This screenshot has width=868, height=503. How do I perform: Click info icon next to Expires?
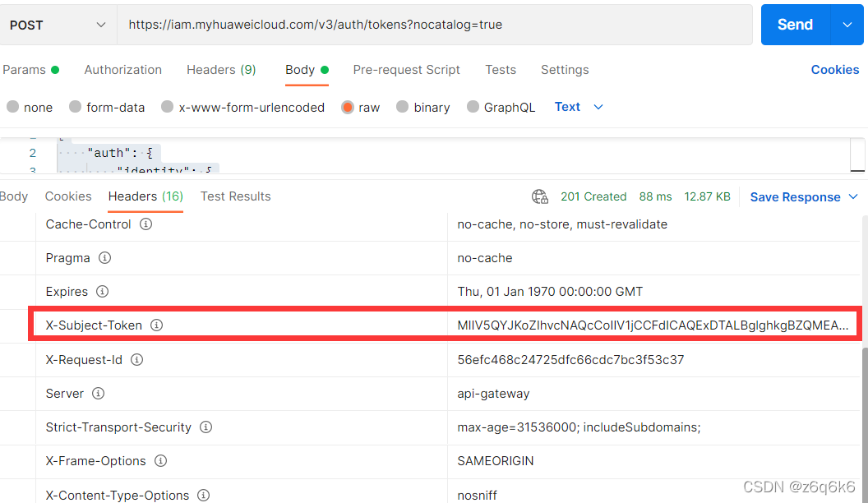tap(103, 292)
